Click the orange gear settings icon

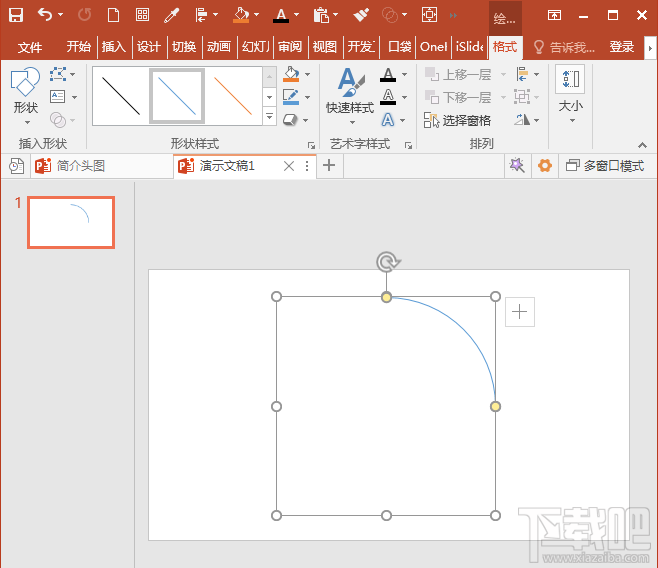[x=544, y=166]
